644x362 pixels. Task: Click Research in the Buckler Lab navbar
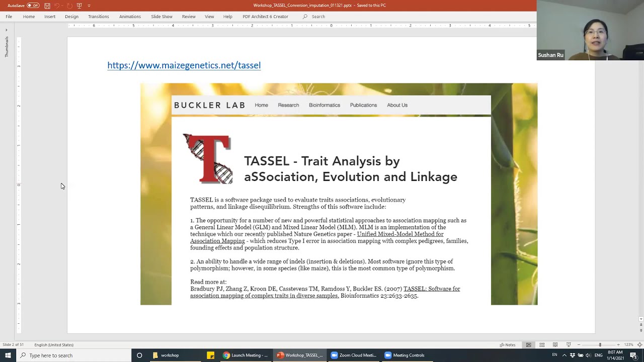coord(288,105)
